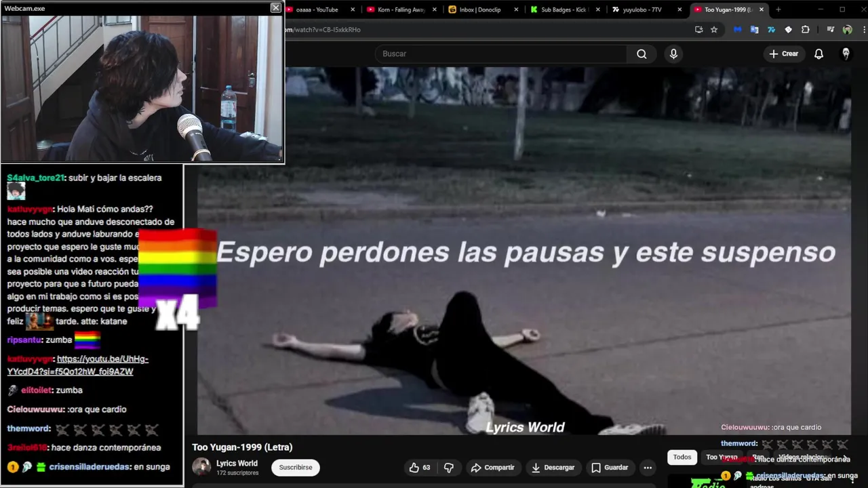Viewport: 868px width, 488px height.
Task: Click the video player showing the lyrics
Action: 524,251
